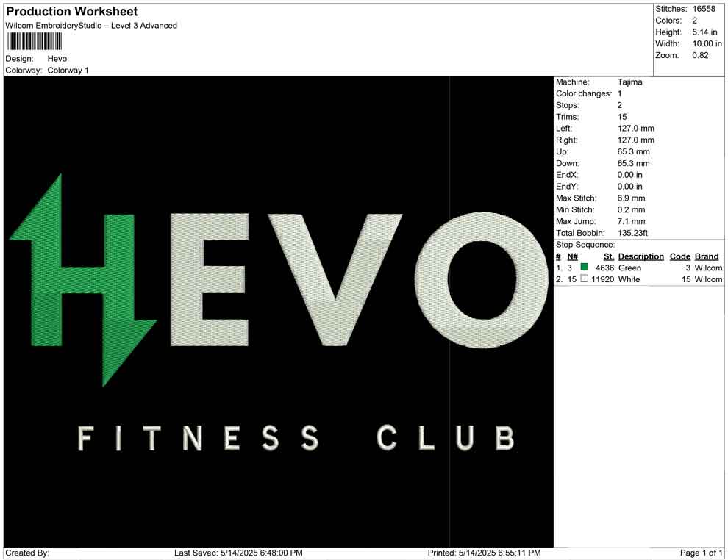
Task: Select the 'Colorway 1' value
Action: pos(68,71)
